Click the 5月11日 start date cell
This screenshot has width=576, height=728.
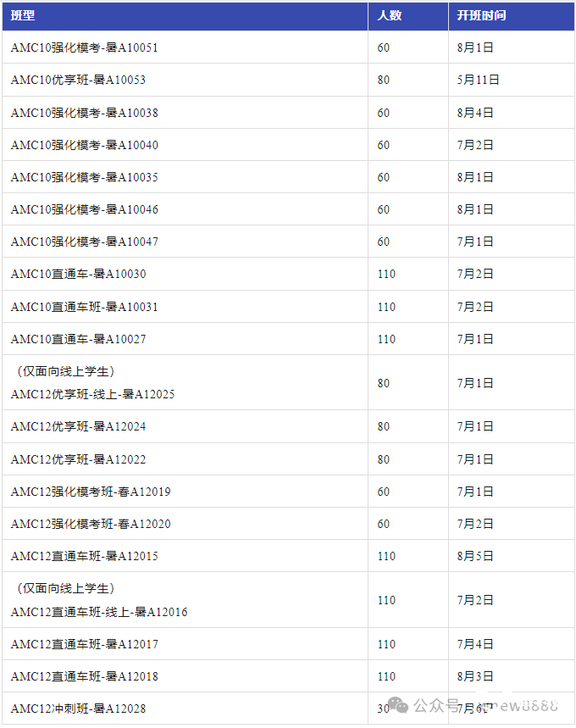click(478, 80)
